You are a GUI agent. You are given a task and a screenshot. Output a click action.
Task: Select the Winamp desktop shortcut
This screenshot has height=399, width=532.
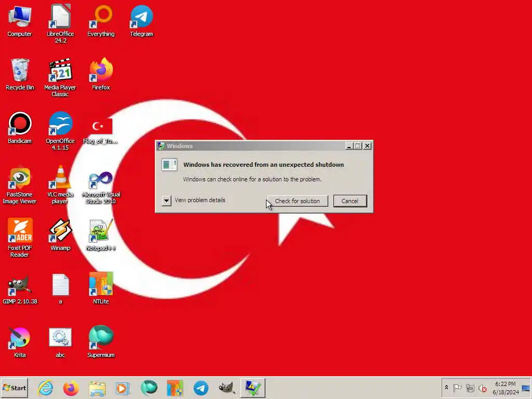tap(60, 235)
